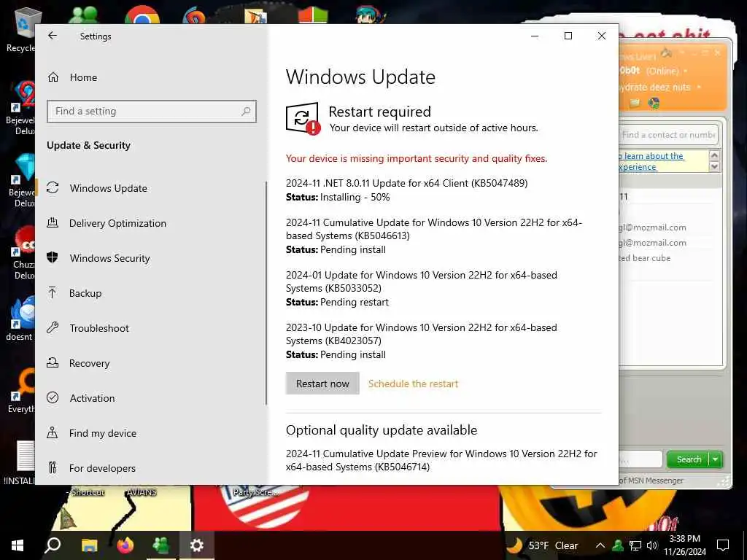
Task: Click the network tray icon
Action: (635, 545)
